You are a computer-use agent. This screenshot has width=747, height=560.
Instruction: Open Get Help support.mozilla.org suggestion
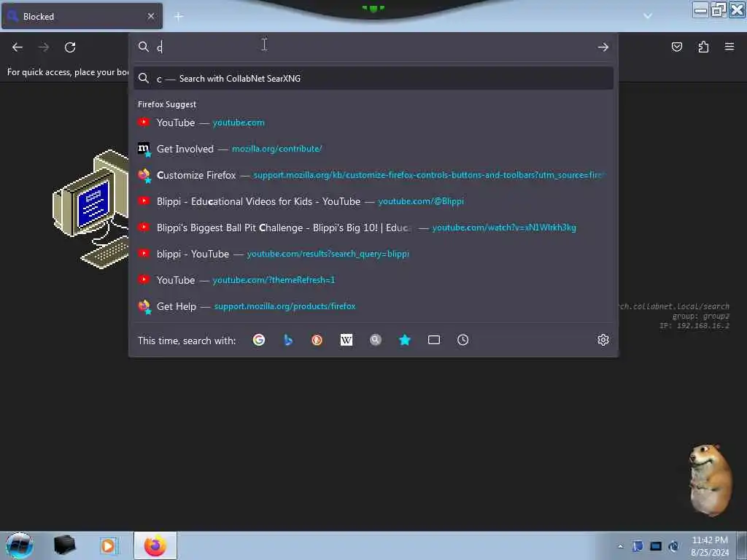pyautogui.click(x=373, y=306)
